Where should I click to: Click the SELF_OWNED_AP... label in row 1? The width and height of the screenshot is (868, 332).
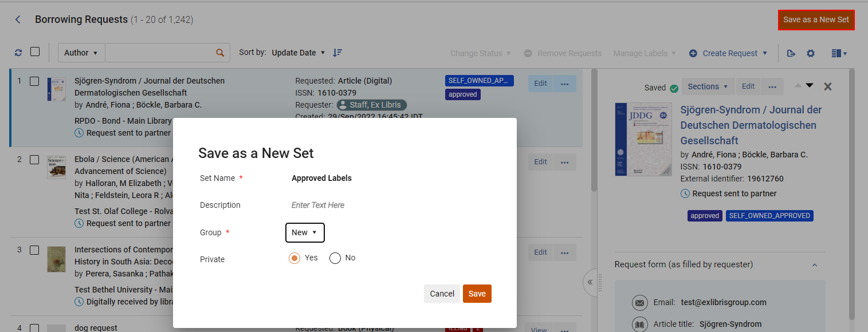tap(479, 81)
